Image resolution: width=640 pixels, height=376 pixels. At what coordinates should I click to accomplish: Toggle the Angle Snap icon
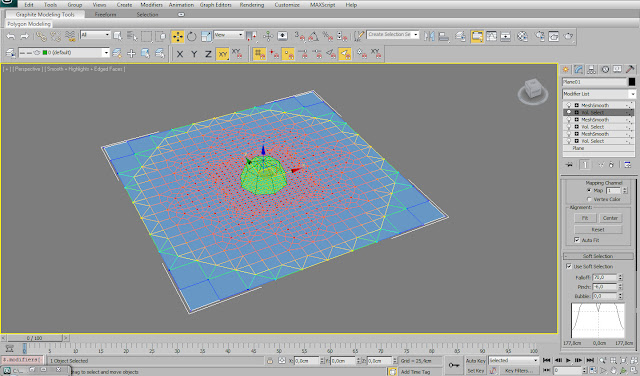coord(313,36)
